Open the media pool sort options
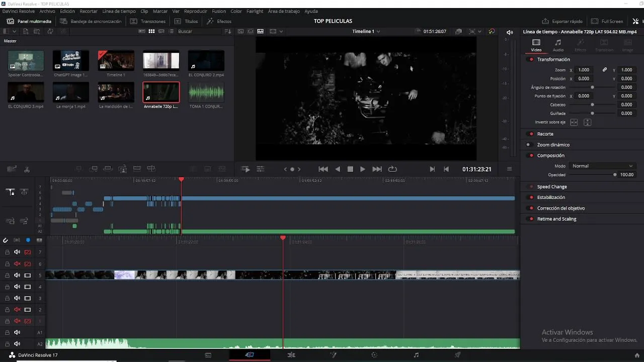This screenshot has height=362, width=644. (x=228, y=31)
